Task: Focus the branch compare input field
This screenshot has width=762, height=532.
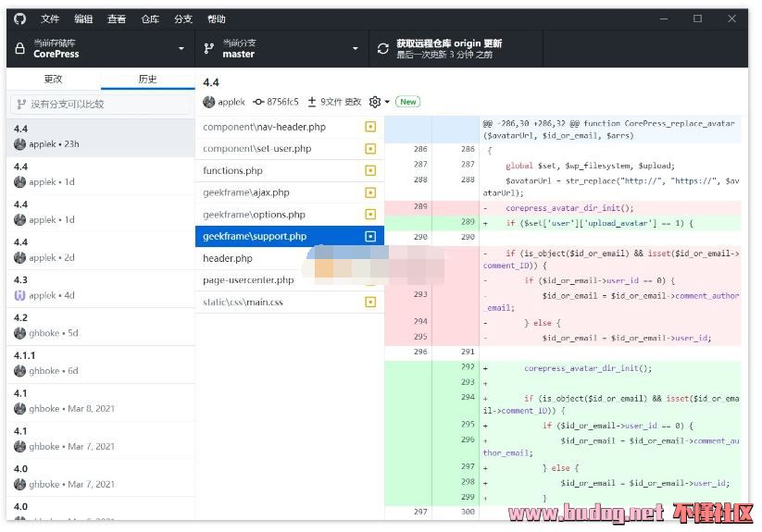Action: (101, 104)
